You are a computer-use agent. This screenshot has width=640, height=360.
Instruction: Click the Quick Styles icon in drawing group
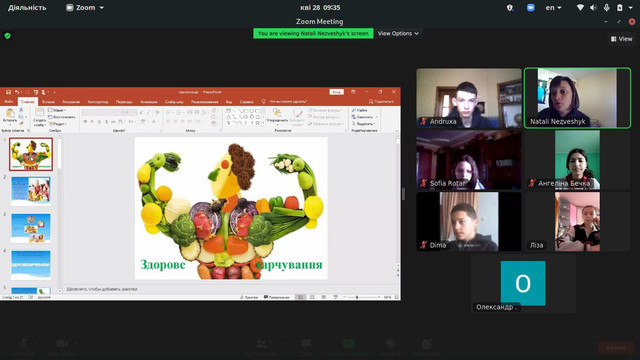[298, 113]
